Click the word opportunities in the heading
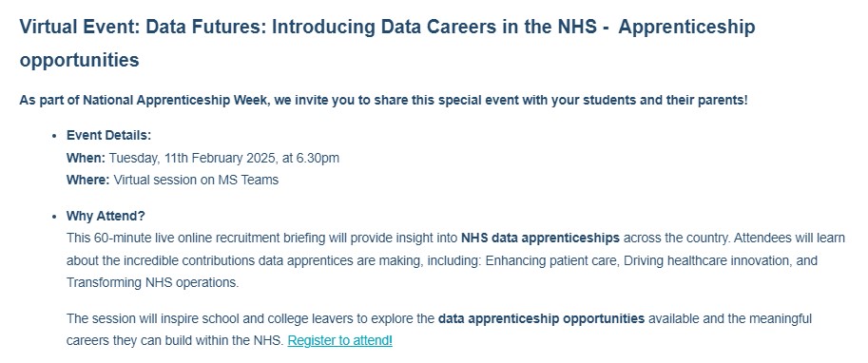This screenshot has width=868, height=363. (x=79, y=60)
